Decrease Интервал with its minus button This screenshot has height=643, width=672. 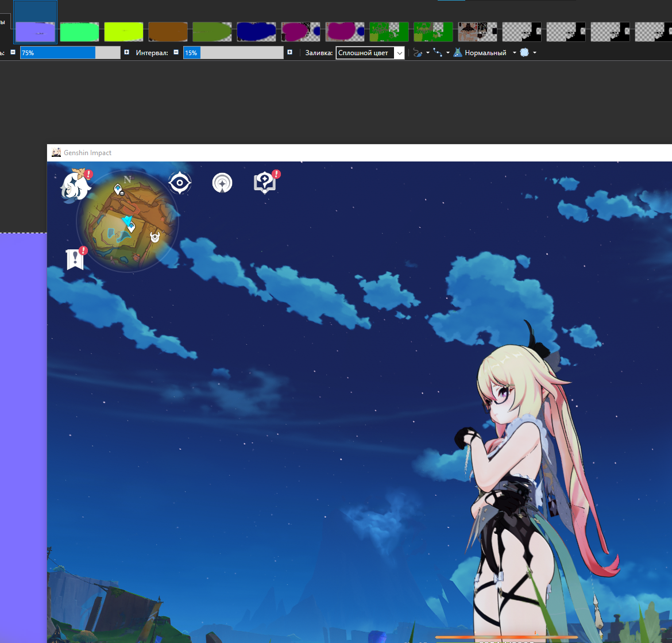coord(176,52)
